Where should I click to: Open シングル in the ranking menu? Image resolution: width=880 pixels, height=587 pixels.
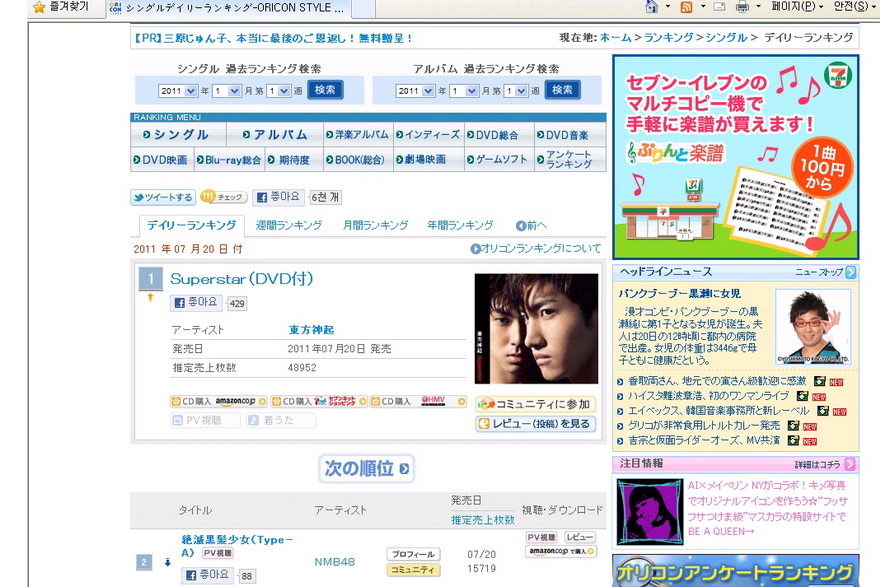pyautogui.click(x=178, y=135)
